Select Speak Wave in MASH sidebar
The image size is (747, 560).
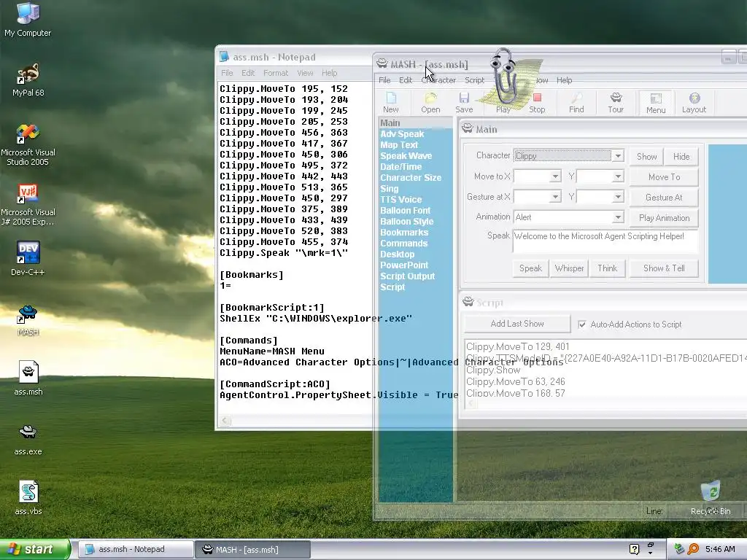[406, 156]
